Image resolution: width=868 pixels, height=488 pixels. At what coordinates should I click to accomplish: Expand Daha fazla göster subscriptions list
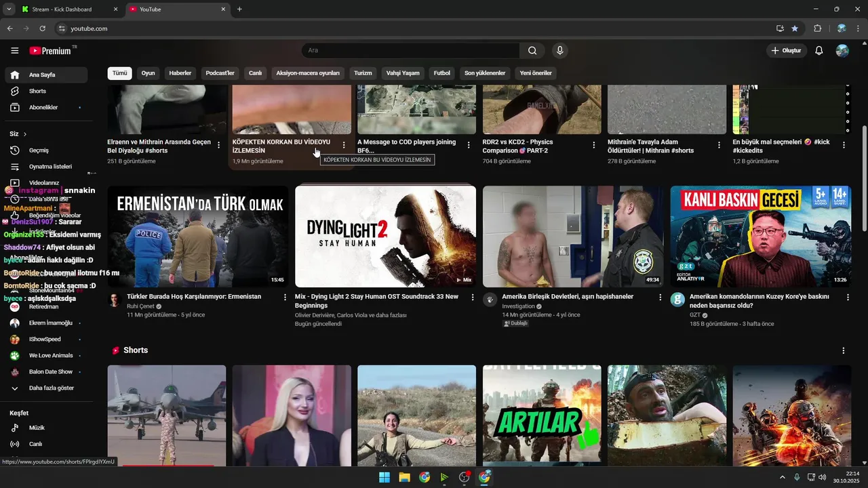(x=46, y=388)
